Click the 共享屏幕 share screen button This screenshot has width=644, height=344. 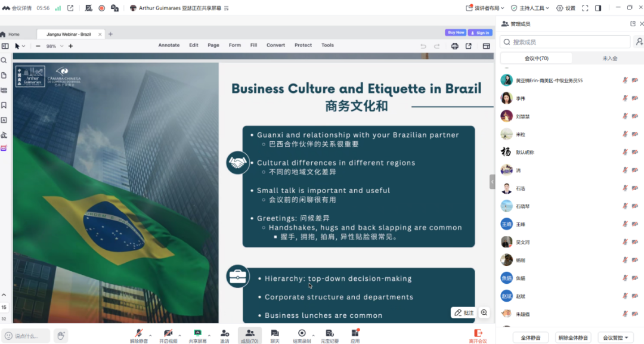coord(197,336)
